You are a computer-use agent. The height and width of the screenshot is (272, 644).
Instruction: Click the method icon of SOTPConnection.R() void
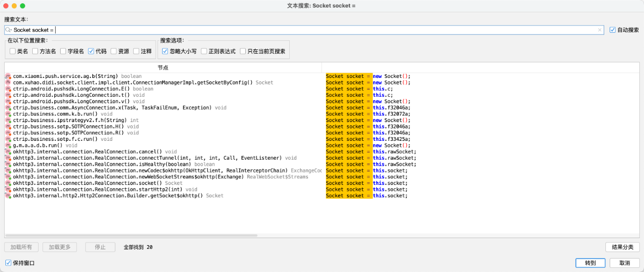pos(8,133)
